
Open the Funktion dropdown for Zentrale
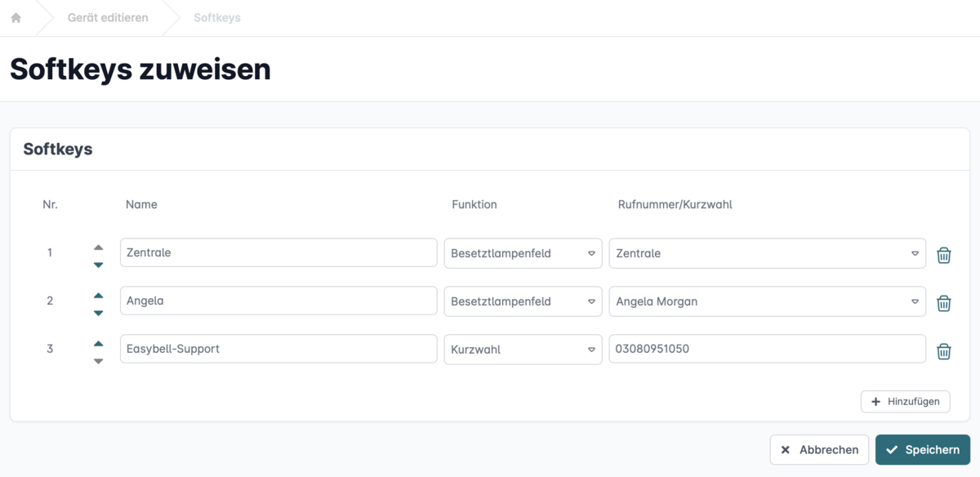tap(523, 253)
